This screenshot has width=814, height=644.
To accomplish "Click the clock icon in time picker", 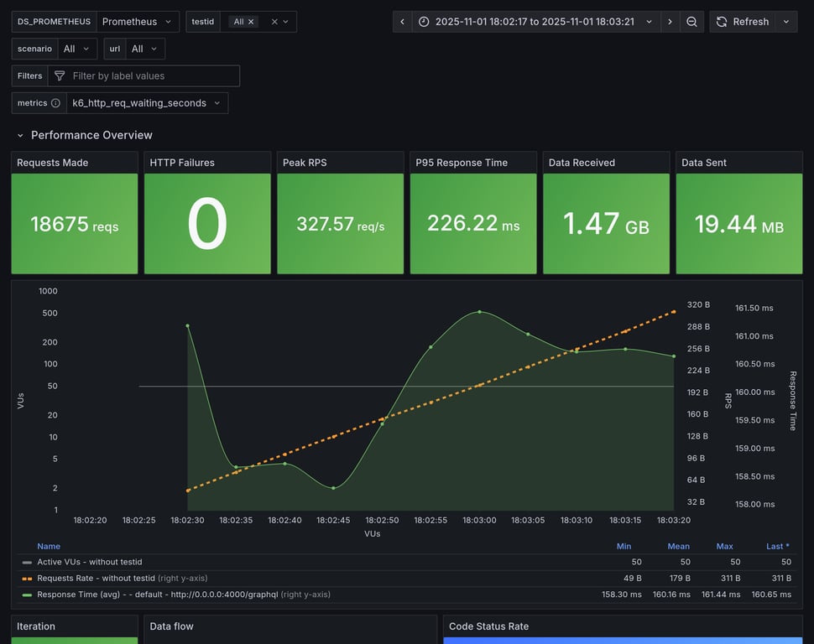I will (x=424, y=22).
